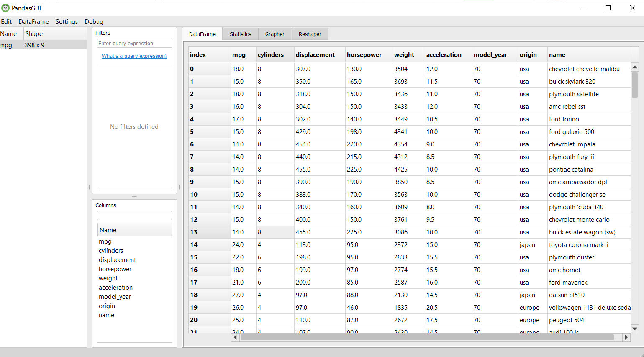Click the horizontal scrollbar right arrow
Viewport: 644px width, 357px height.
click(626, 337)
